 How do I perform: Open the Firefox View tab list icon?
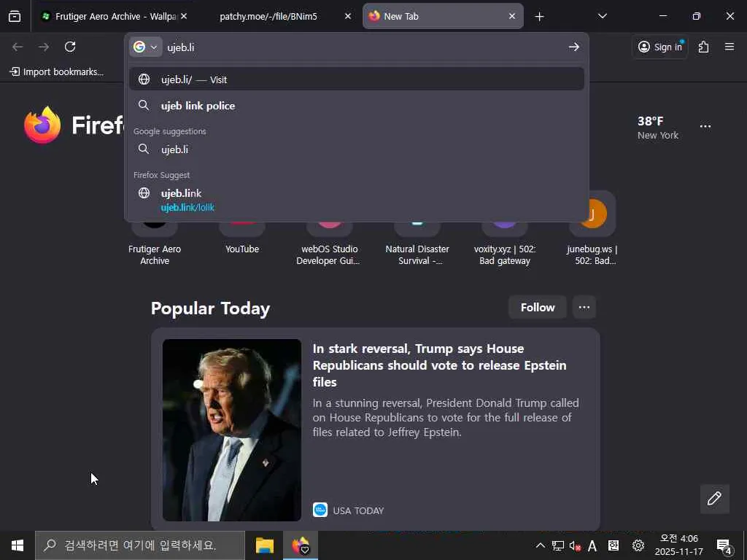click(15, 16)
